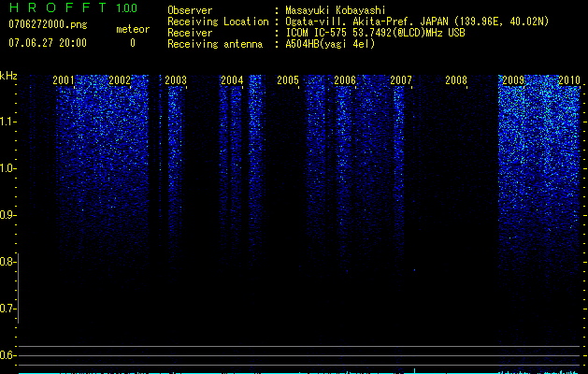
Task: Click the Receiving antenna label
Action: (x=215, y=44)
